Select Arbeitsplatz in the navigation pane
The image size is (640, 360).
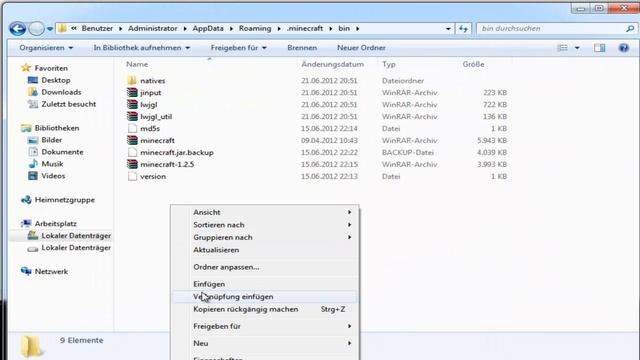coord(55,224)
